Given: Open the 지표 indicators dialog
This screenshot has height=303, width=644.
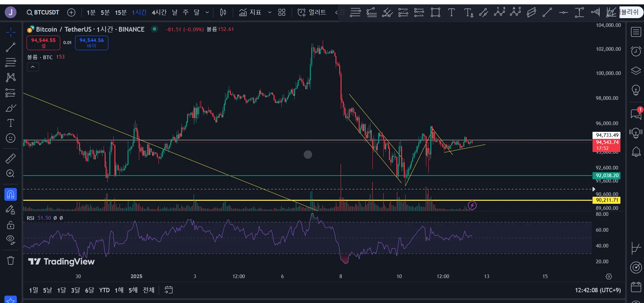Looking at the screenshot, I should point(250,12).
